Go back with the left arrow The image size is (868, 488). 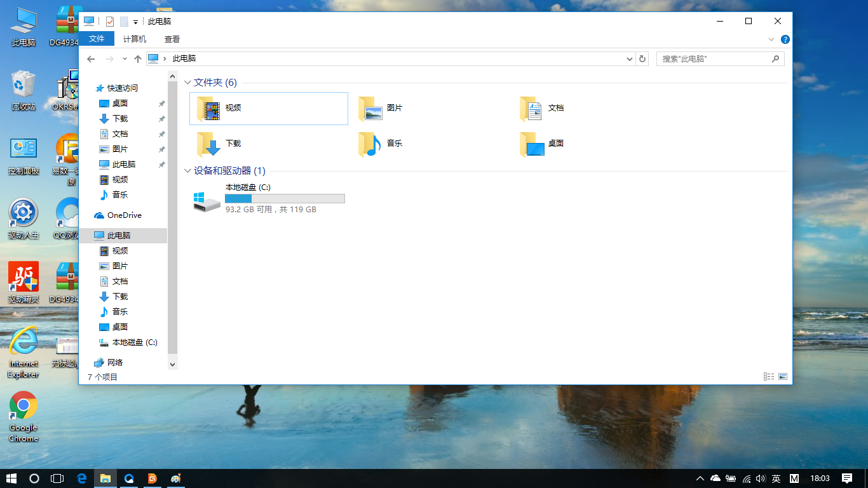point(91,58)
